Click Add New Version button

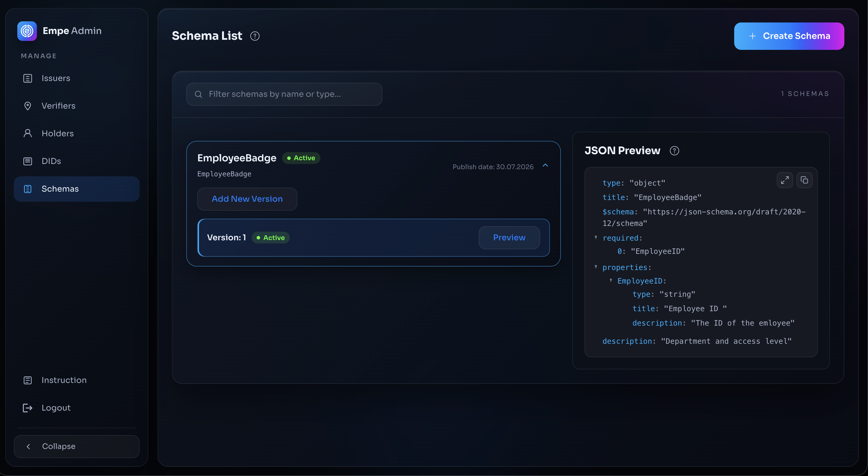(247, 199)
